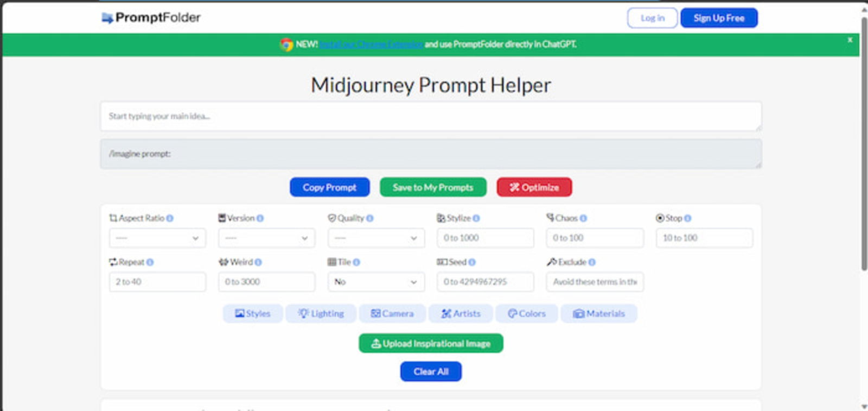Click the Stylize 0 to 1000 field

(485, 238)
